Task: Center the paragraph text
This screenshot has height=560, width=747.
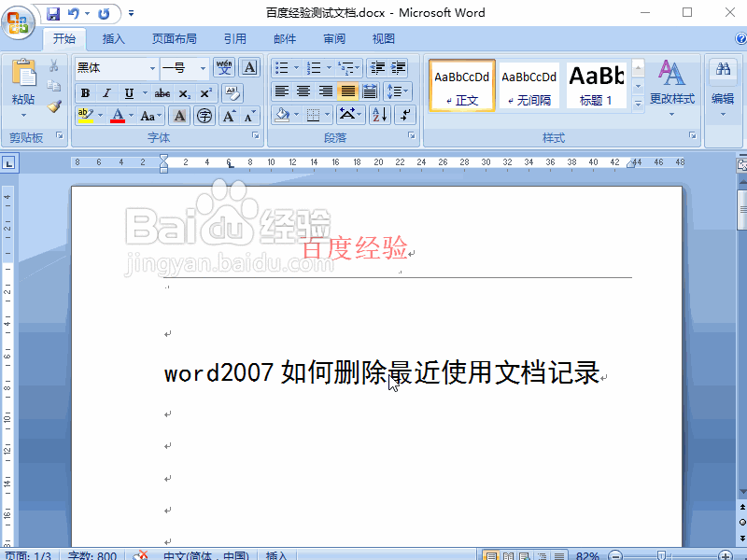Action: (x=303, y=91)
